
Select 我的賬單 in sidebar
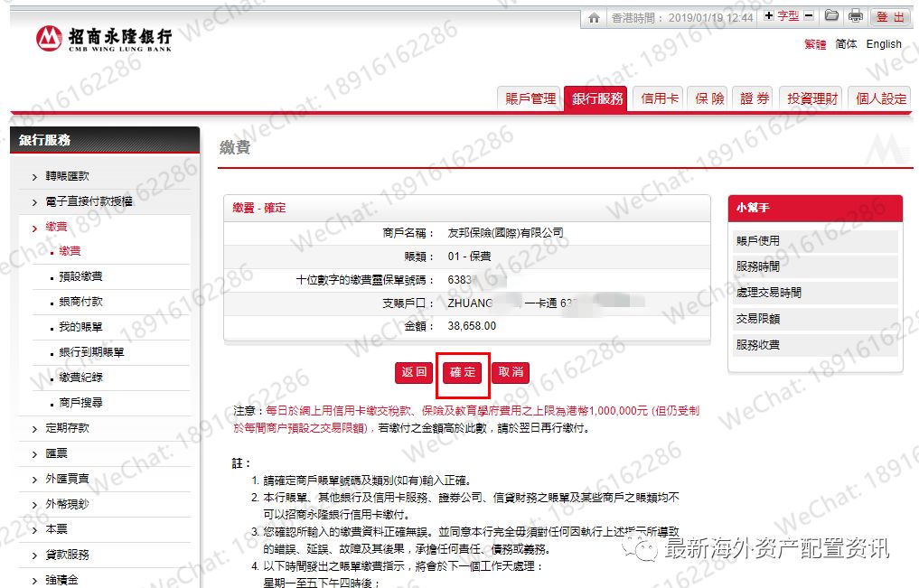pos(80,327)
